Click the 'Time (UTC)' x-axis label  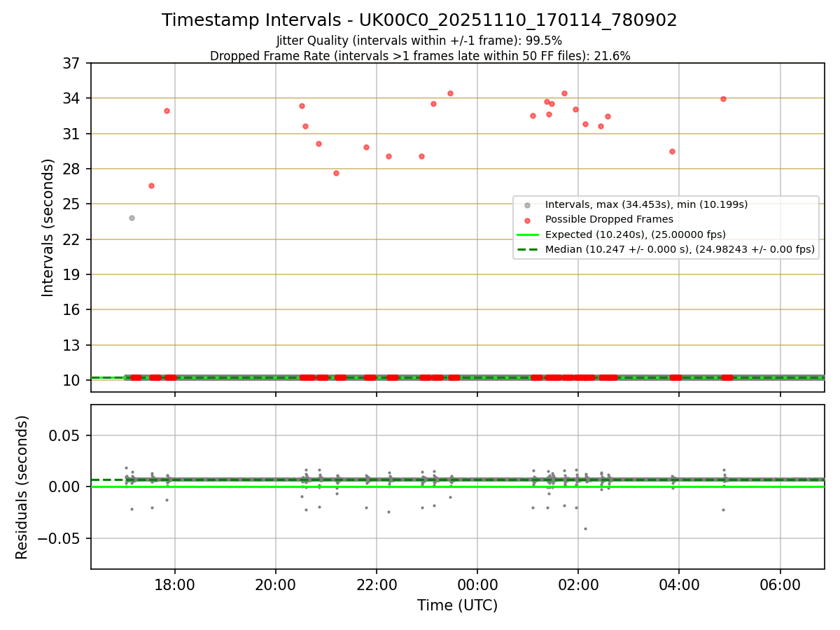tap(457, 605)
